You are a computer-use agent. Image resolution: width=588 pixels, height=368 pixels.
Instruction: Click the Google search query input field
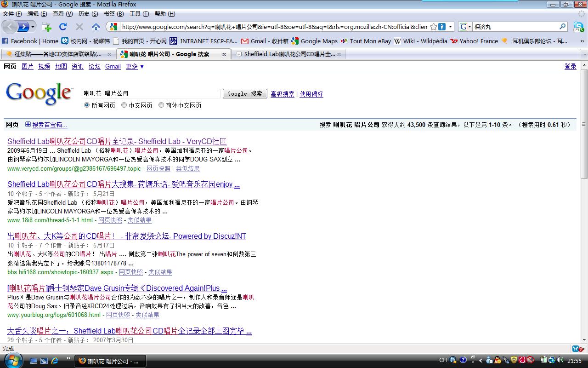pyautogui.click(x=151, y=93)
